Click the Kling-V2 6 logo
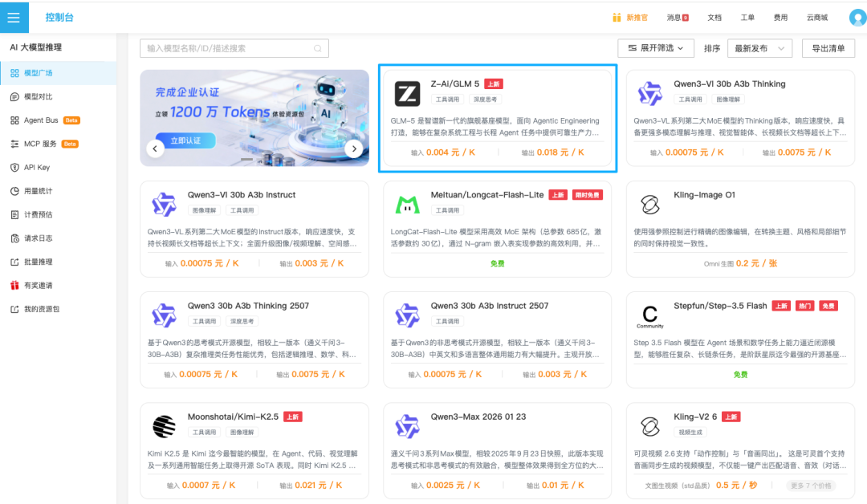Screen dimensions: 867x504 click(650, 427)
